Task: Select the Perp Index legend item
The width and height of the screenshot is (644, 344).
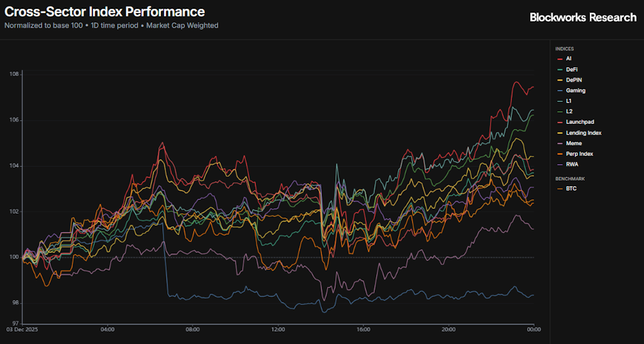Action: (x=579, y=154)
